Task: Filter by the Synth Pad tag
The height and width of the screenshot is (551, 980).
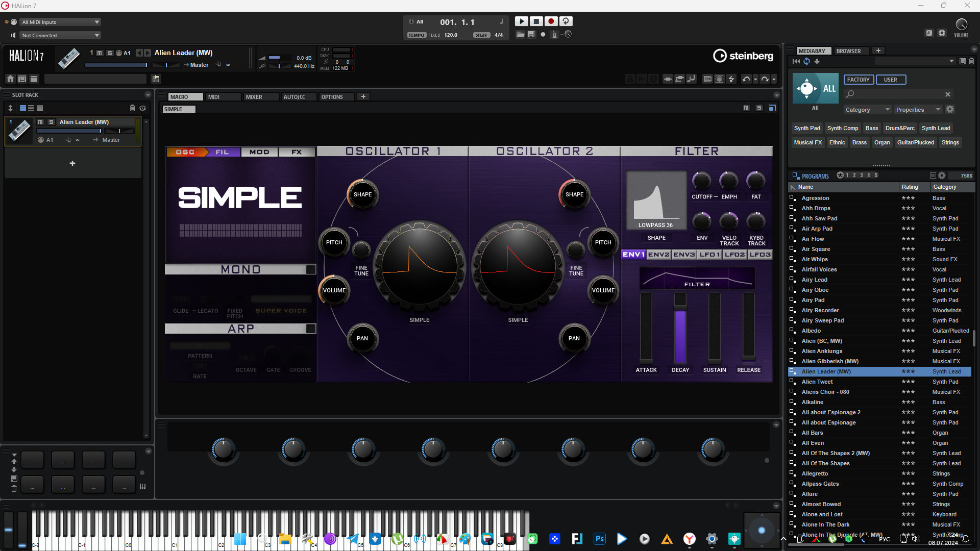Action: (x=807, y=128)
